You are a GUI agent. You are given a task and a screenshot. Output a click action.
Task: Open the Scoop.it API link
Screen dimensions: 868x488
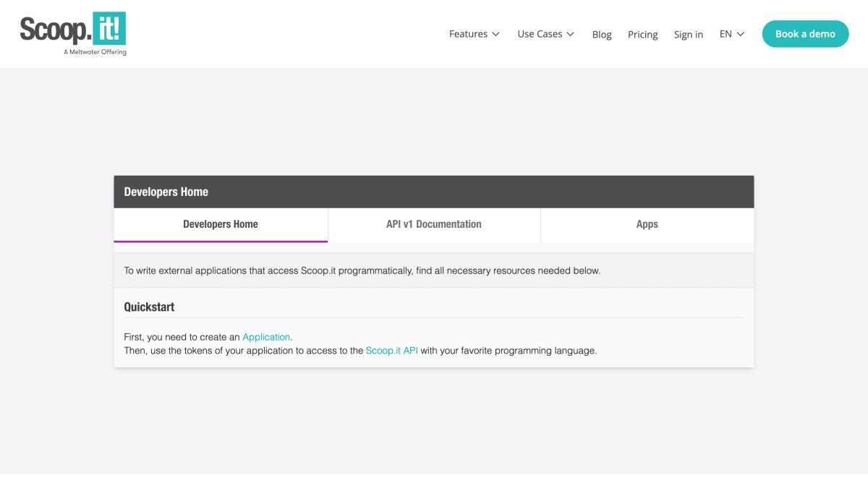[392, 351]
